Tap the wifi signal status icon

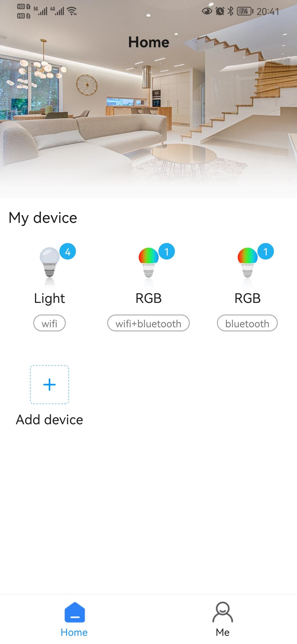(72, 11)
